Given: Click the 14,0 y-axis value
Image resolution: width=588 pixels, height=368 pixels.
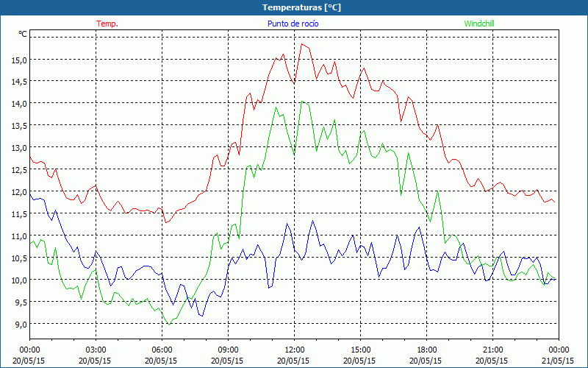Looking at the screenshot, I should (x=19, y=103).
